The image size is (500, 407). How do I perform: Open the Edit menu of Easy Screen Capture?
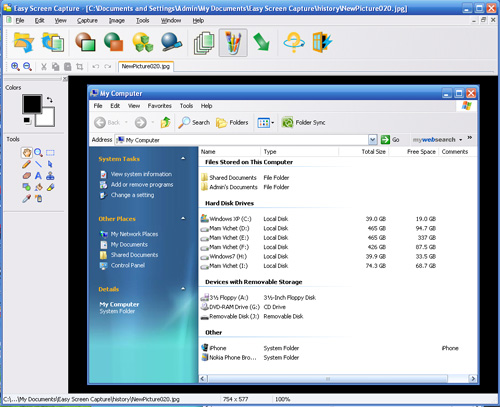(39, 20)
